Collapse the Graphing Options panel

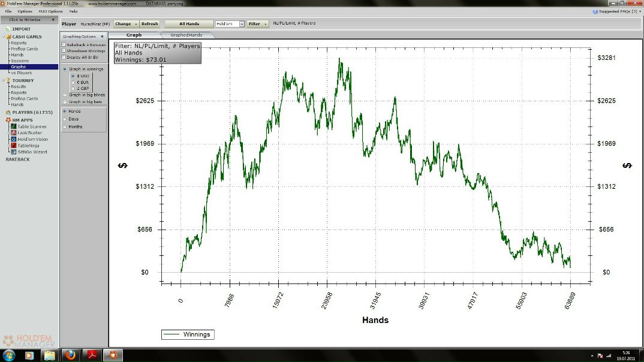pyautogui.click(x=101, y=37)
